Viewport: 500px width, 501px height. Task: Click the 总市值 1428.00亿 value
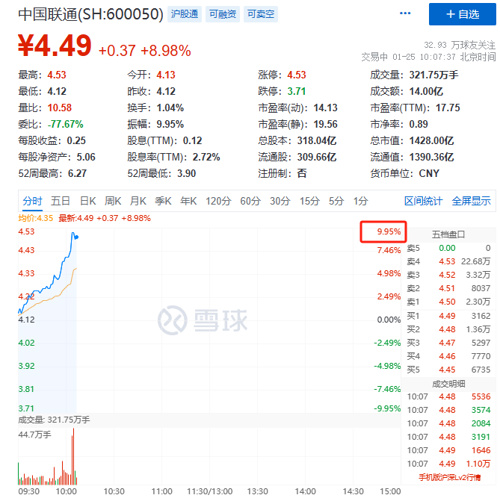pyautogui.click(x=431, y=140)
